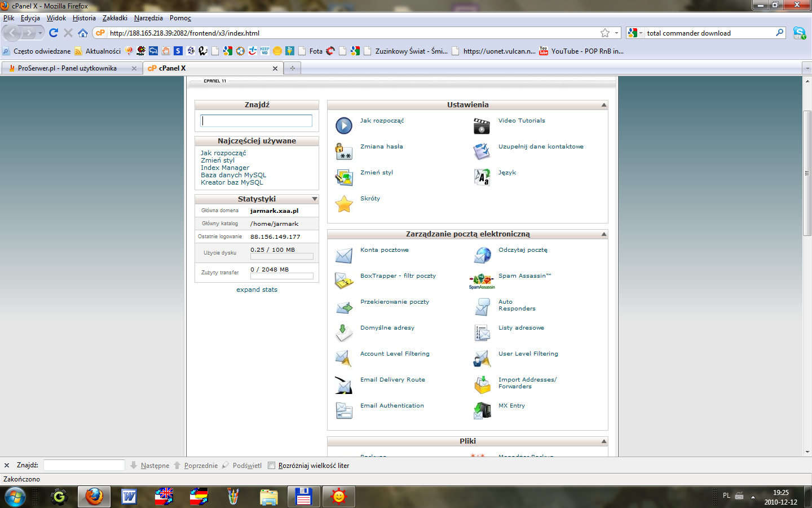Open Baza danych MySQL link

pyautogui.click(x=233, y=175)
